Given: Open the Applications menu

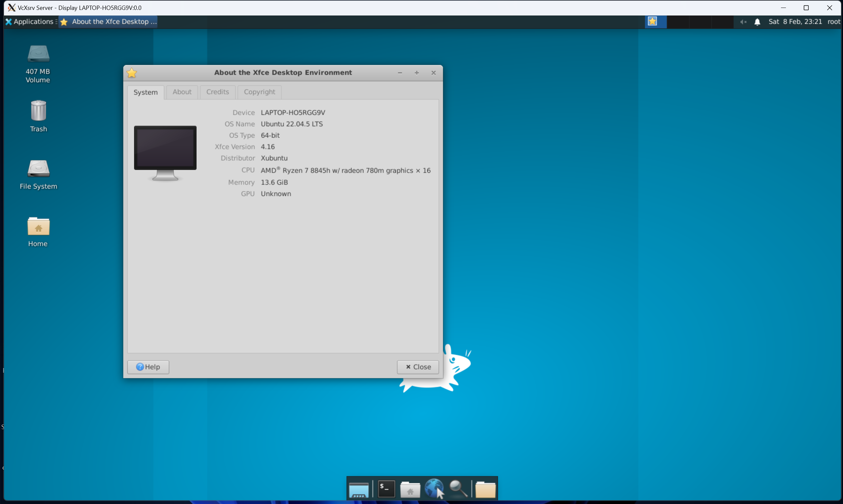Looking at the screenshot, I should tap(30, 22).
